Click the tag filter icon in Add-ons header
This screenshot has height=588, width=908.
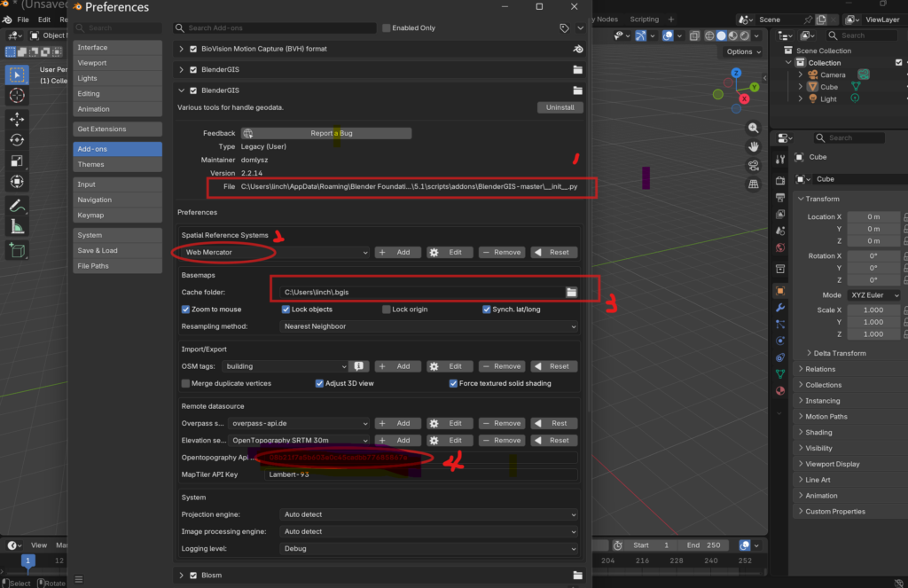(564, 27)
